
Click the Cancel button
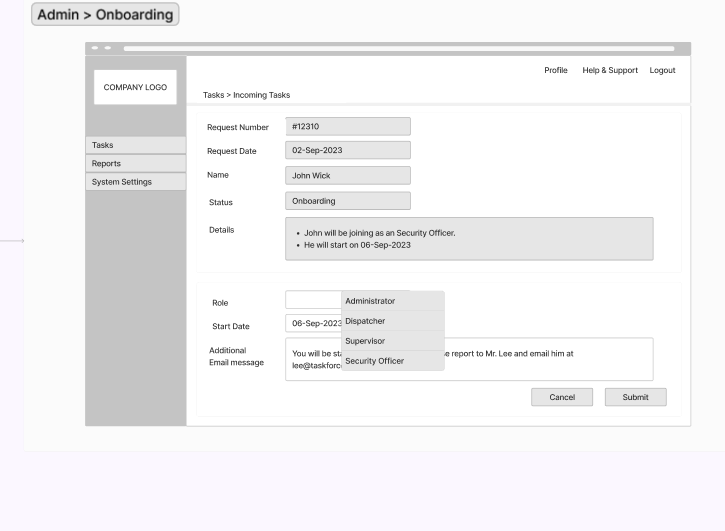point(562,397)
